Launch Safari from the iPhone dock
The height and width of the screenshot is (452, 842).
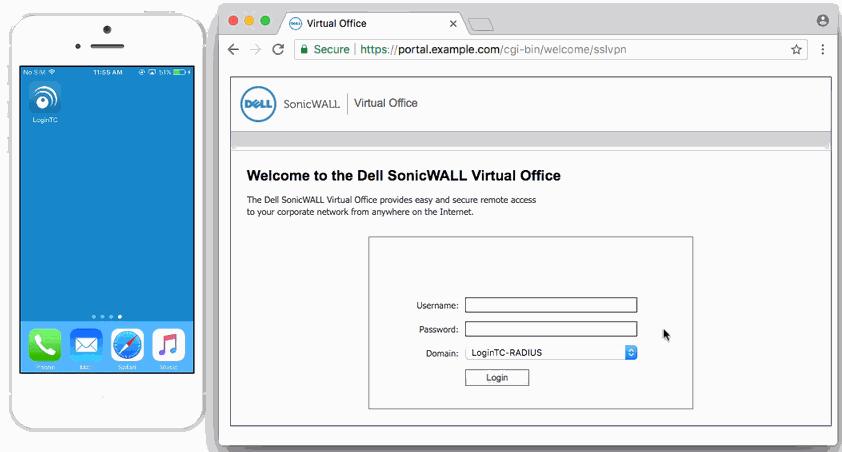click(127, 345)
